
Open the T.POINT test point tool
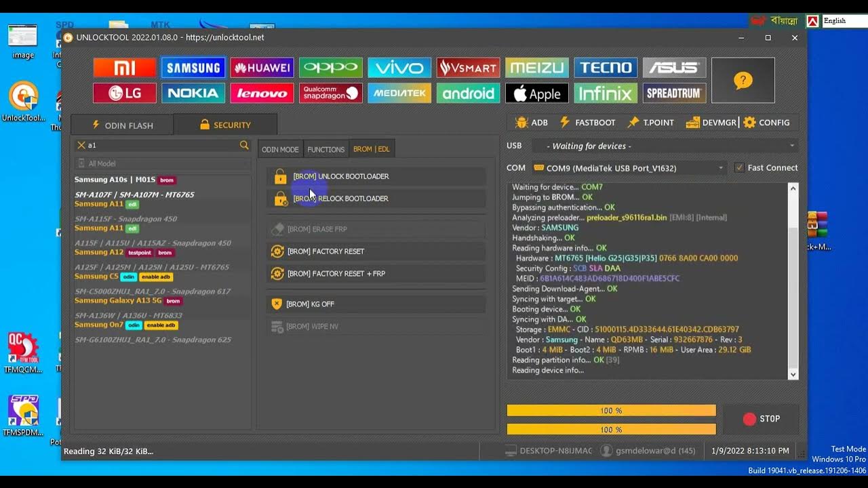[650, 123]
